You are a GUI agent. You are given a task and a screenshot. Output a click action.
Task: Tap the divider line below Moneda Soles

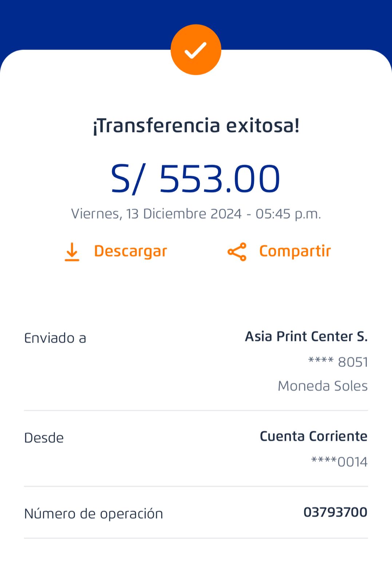pos(196,410)
